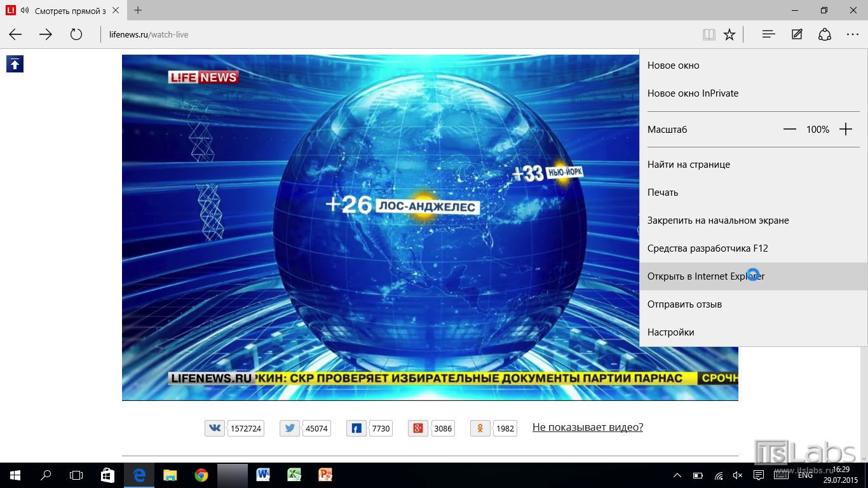868x488 pixels.
Task: Open Reading view book icon
Action: point(709,34)
